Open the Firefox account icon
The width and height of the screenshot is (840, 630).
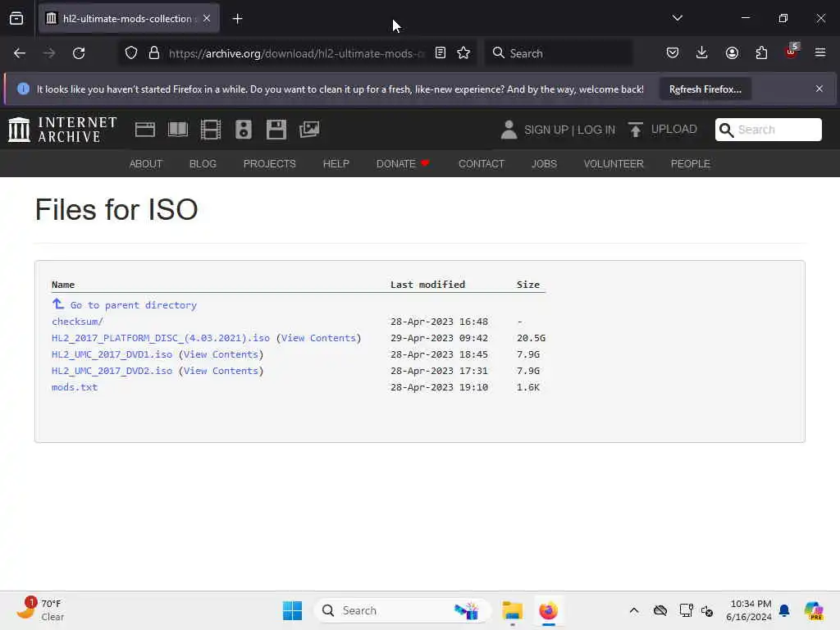point(732,53)
